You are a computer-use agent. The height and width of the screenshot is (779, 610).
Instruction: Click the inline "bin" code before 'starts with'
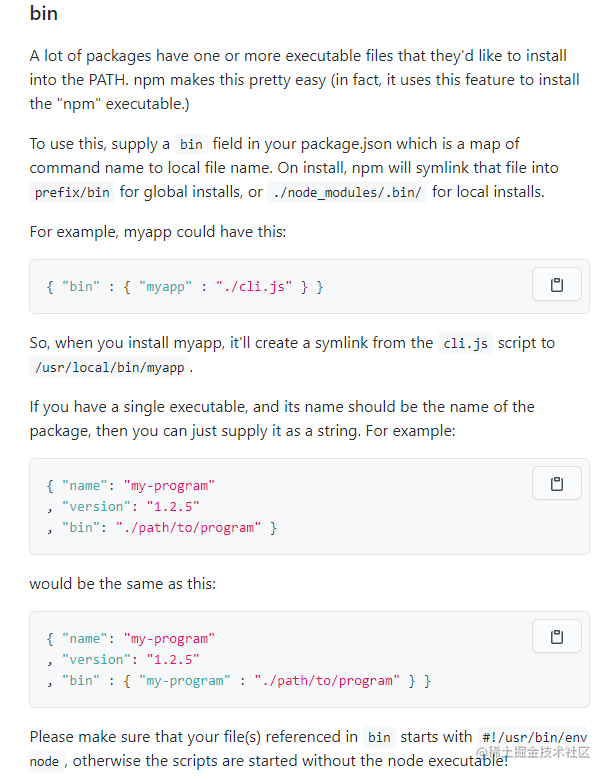(379, 737)
